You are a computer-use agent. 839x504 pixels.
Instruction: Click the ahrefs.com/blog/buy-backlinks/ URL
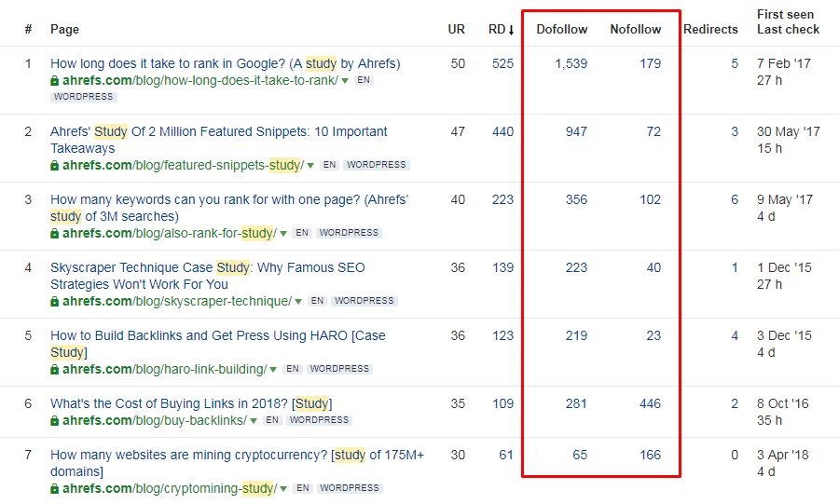pos(155,421)
